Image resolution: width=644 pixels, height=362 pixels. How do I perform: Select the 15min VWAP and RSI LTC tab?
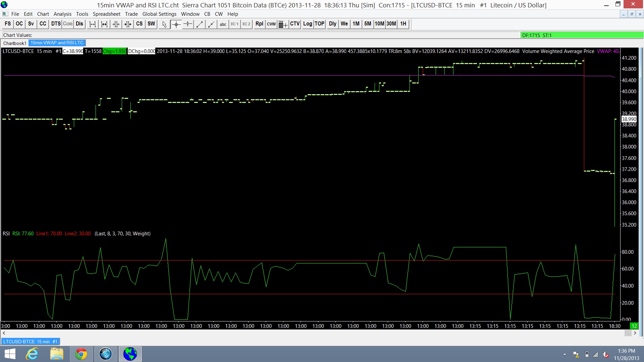point(57,43)
